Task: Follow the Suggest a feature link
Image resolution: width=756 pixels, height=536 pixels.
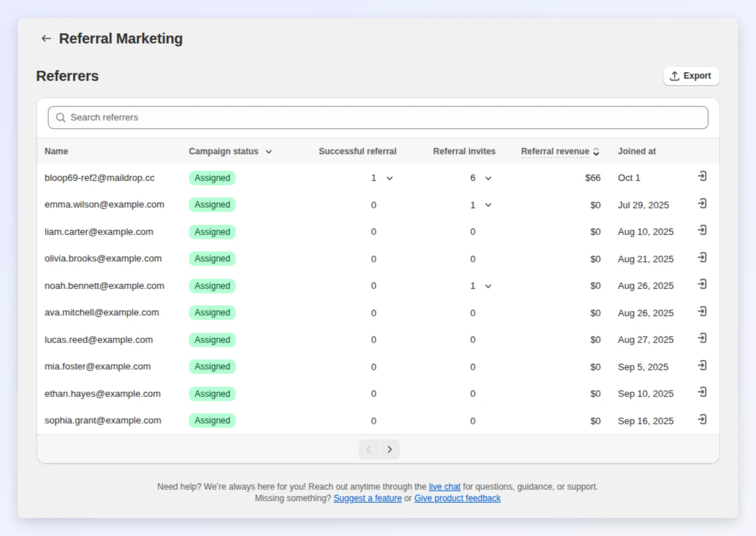Action: [x=367, y=498]
